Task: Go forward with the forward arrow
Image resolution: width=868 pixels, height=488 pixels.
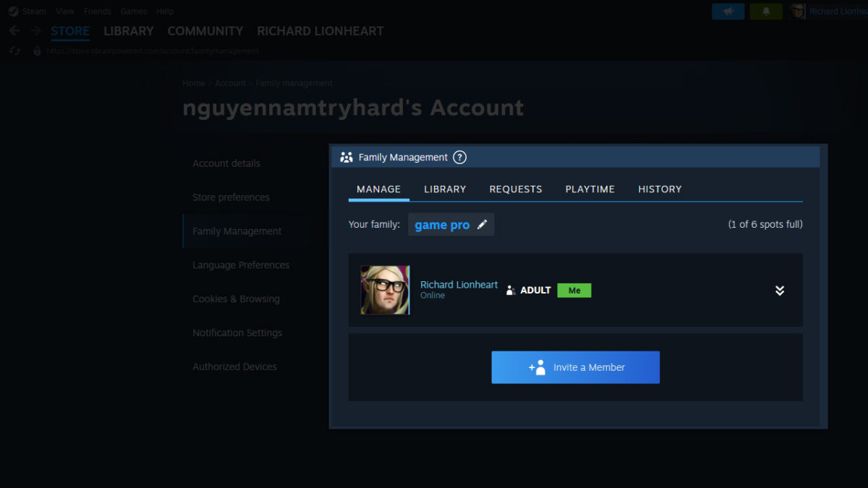Action: pyautogui.click(x=35, y=31)
